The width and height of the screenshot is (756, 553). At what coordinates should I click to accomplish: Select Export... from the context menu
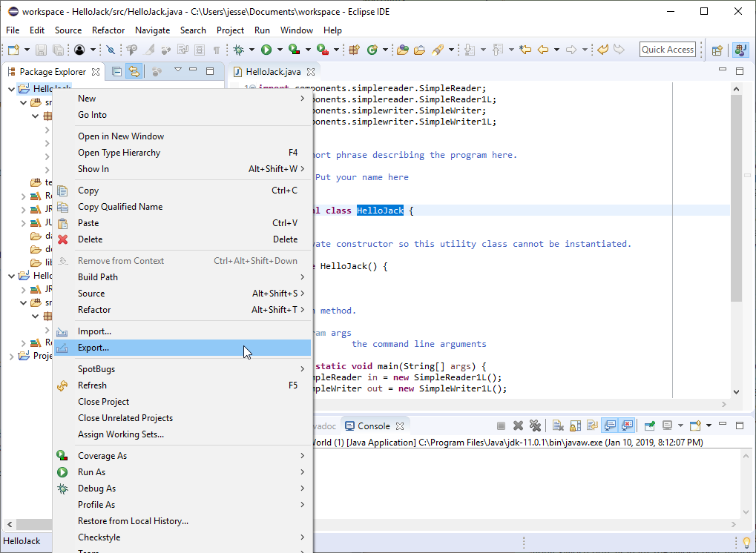point(93,348)
